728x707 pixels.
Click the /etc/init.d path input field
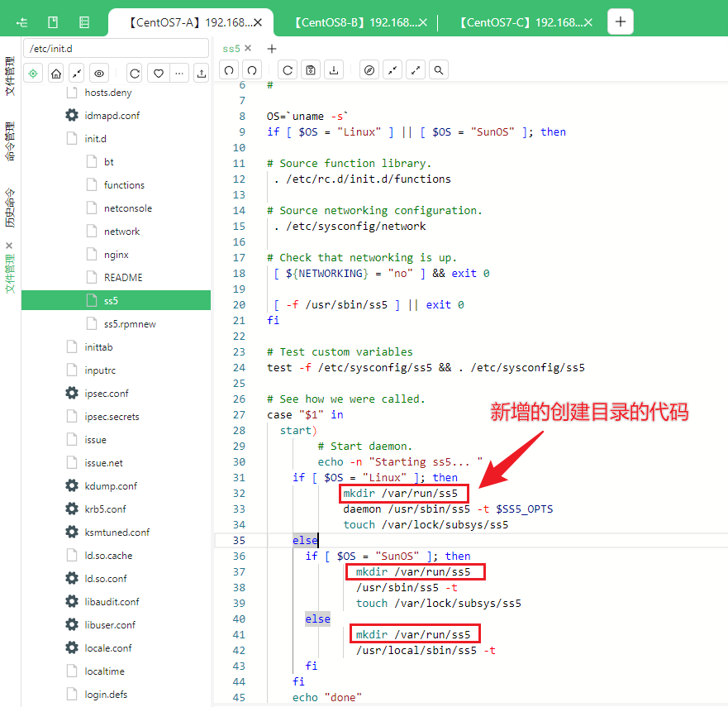(116, 48)
